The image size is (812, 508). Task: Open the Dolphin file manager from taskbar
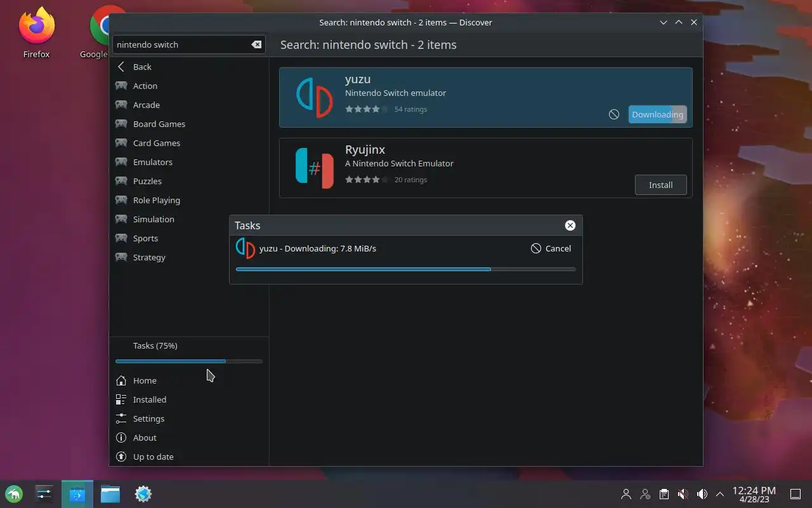tap(110, 493)
